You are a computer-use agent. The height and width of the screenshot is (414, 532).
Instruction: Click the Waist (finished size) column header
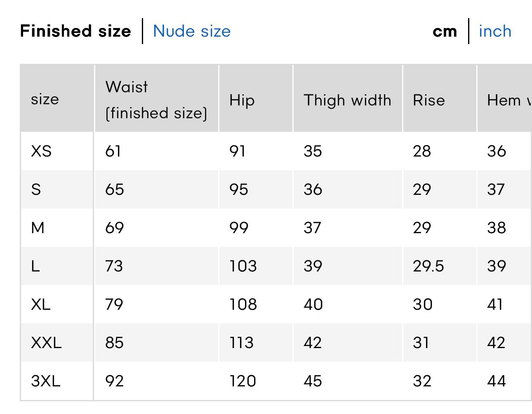point(156,100)
